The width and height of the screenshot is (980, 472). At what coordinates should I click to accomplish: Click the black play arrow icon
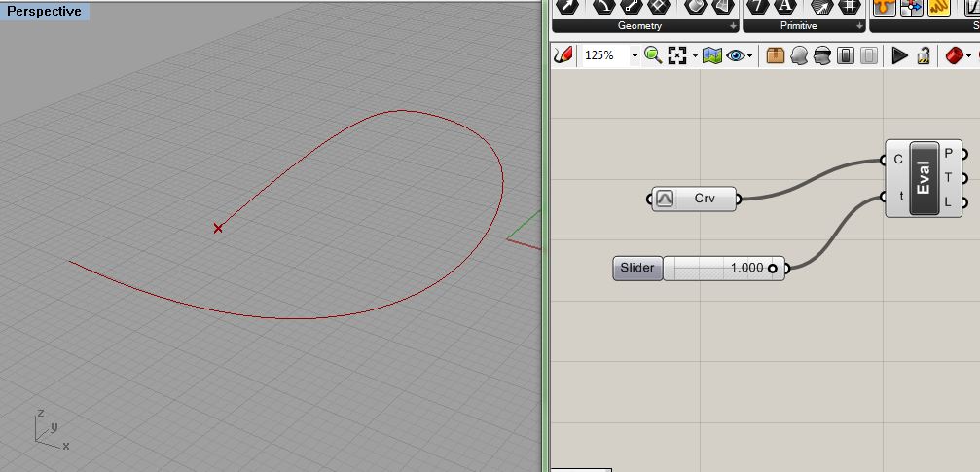click(x=899, y=55)
